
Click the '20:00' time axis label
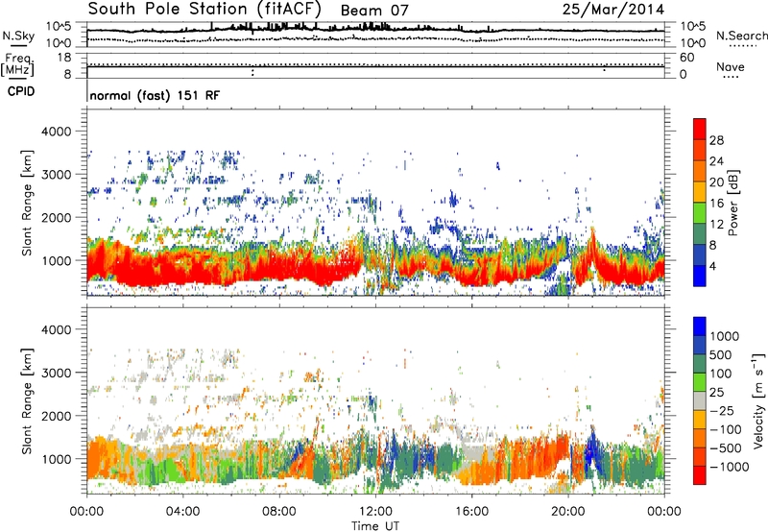pos(568,512)
